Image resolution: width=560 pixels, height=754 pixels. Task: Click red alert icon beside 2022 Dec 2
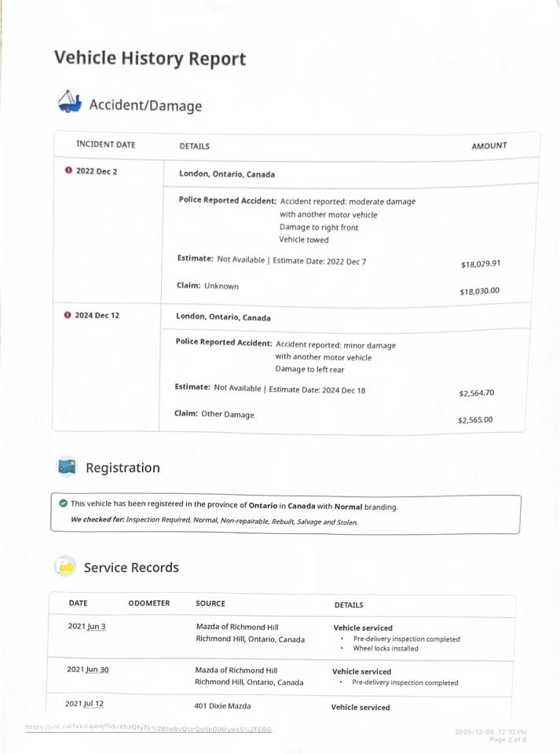pos(68,171)
